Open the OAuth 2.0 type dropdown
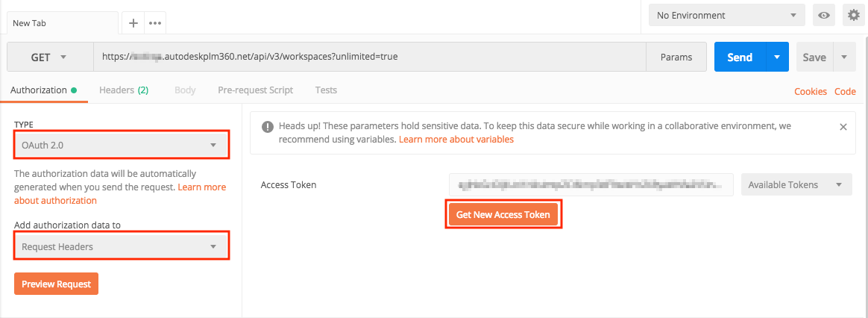Screen dimensions: 868x318 point(122,145)
